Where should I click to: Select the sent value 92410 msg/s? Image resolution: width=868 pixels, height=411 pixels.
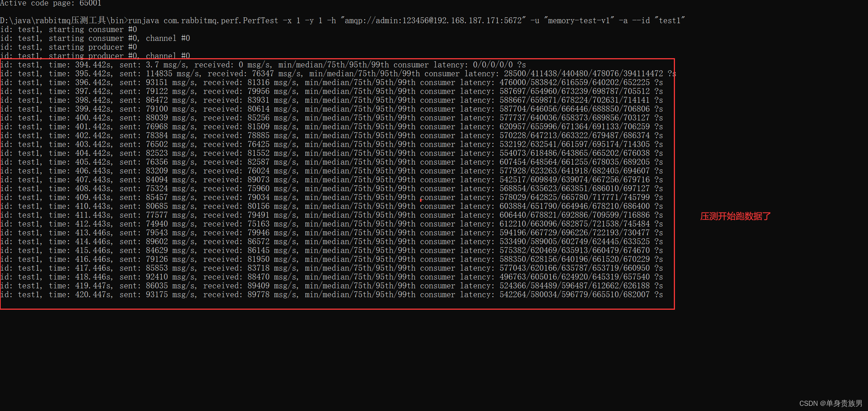click(x=171, y=277)
